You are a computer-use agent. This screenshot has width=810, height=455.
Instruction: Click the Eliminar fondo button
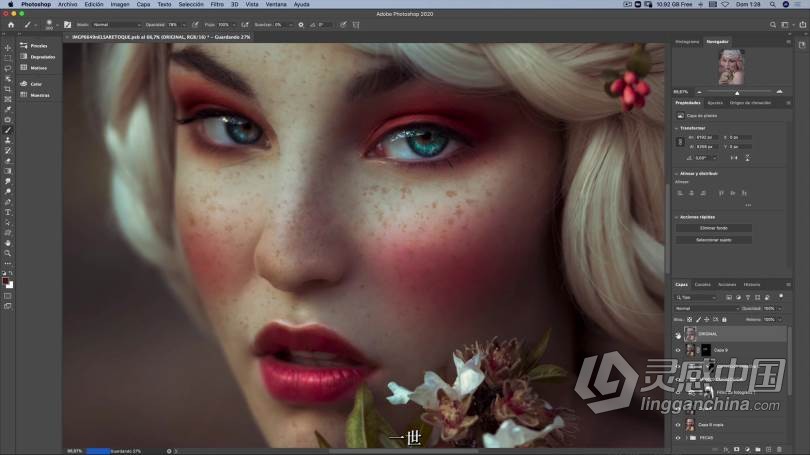click(713, 228)
